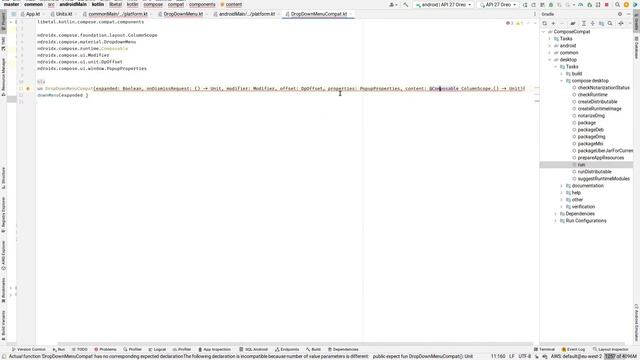Click Collapse All icon in Gradle panel
This screenshot has width=640, height=360.
[x=593, y=23]
